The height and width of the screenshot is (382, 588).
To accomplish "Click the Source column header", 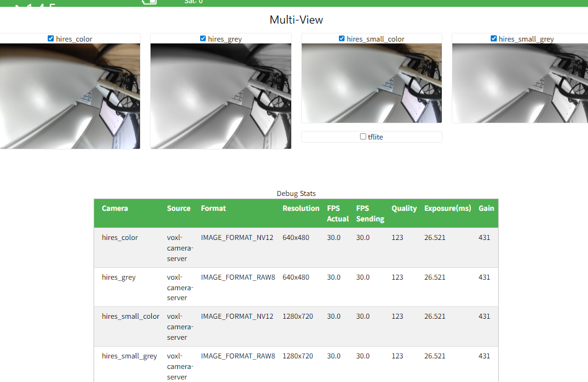I will (178, 208).
